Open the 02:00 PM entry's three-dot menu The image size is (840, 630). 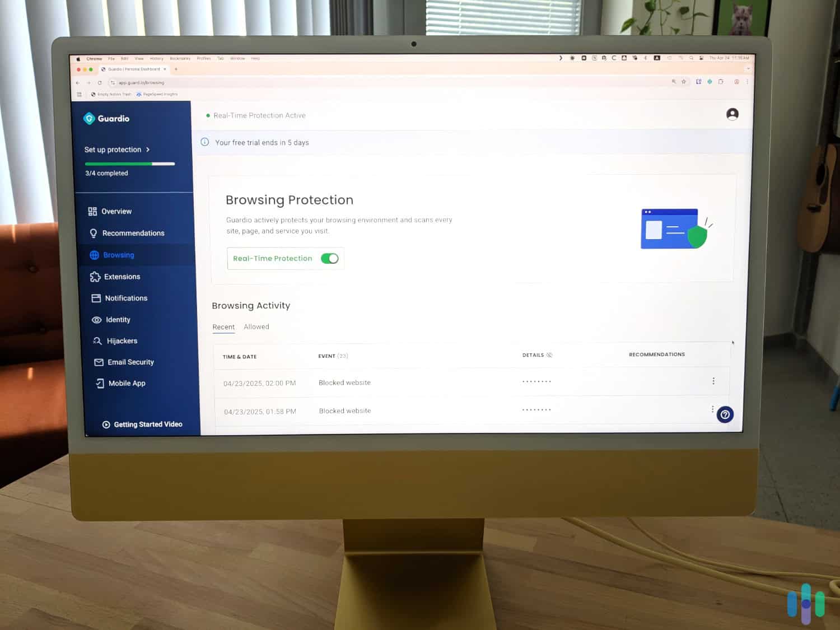point(713,381)
